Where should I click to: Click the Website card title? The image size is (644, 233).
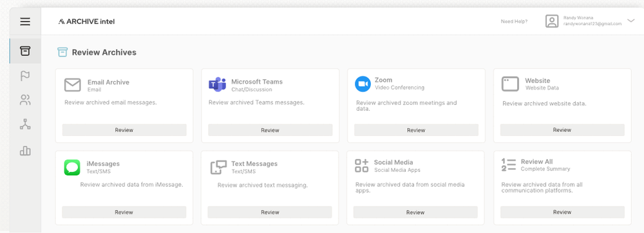pyautogui.click(x=538, y=81)
